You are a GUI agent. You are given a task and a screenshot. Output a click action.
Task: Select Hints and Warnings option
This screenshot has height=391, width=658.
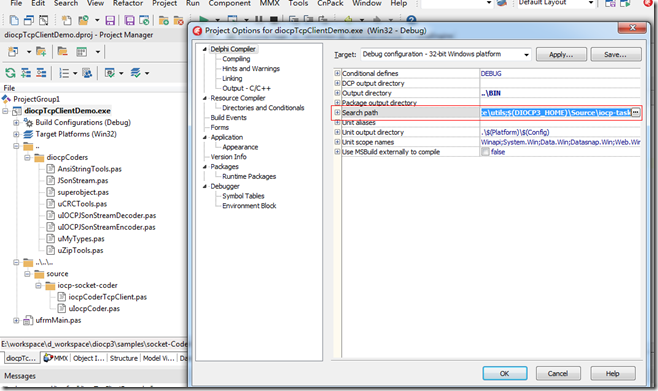[x=251, y=69]
